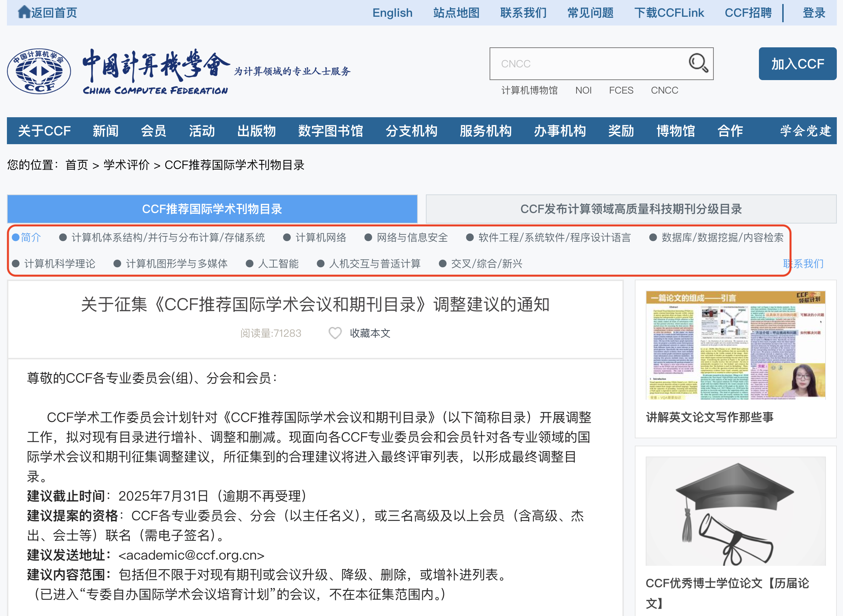
Task: Switch to 高质量科技期刊分级目录 tab
Action: [x=631, y=209]
